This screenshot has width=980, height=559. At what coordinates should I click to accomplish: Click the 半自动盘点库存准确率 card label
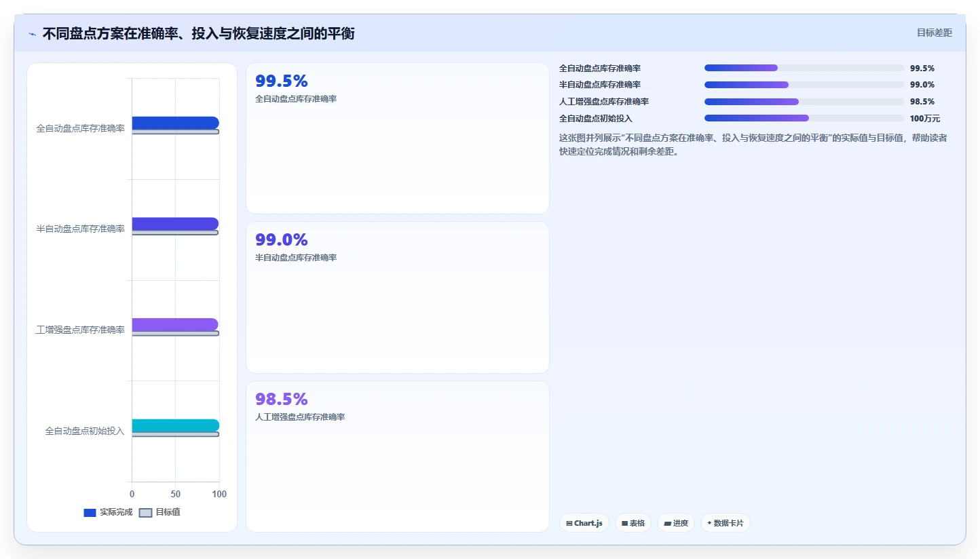296,258
